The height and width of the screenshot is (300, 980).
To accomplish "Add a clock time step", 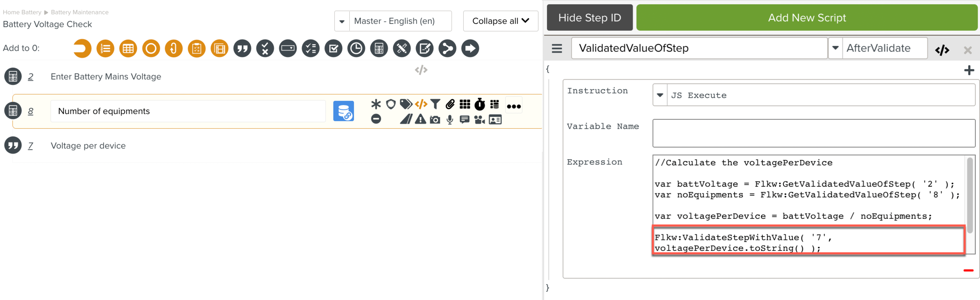I will click(356, 49).
